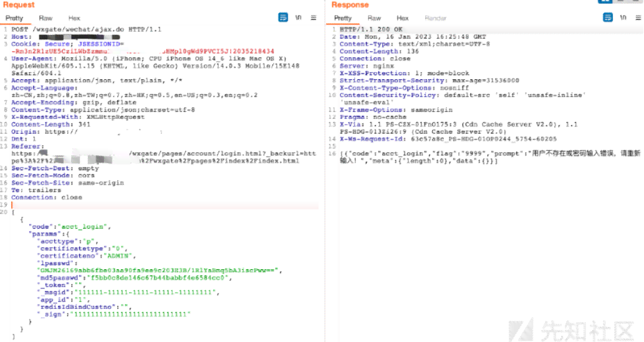Open the Response pane hamburger menu

point(638,17)
